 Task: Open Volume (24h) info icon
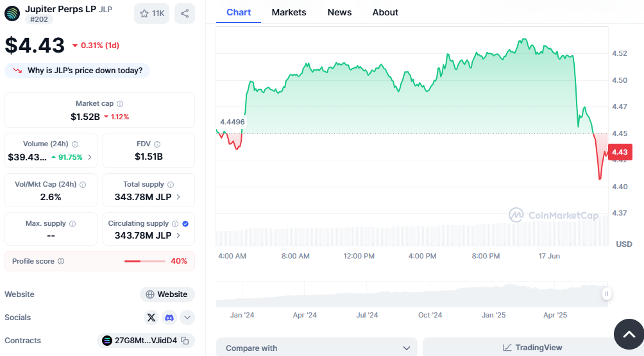coord(75,144)
